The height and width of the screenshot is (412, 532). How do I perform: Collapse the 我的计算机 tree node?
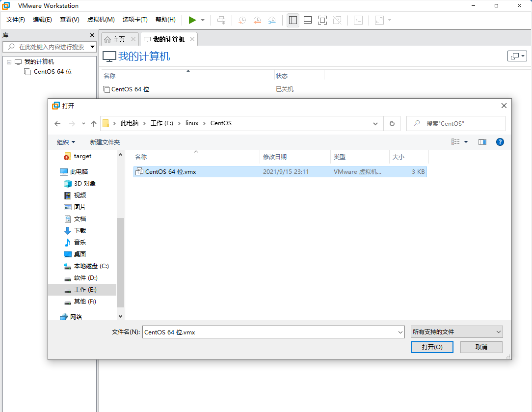(x=9, y=62)
